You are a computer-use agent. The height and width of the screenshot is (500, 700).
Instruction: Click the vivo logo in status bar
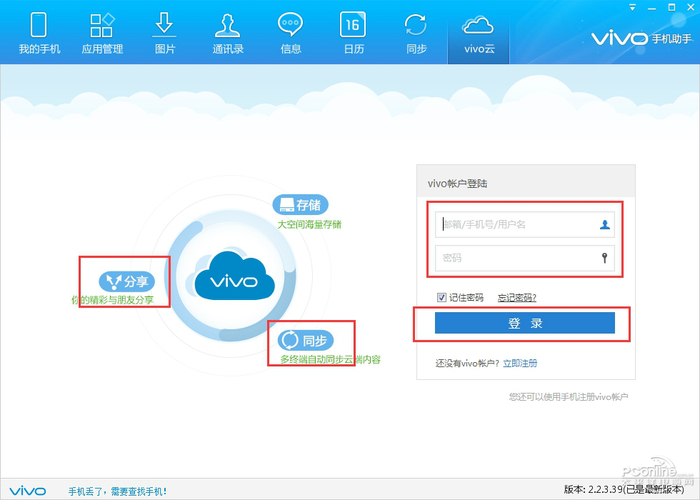(x=27, y=492)
